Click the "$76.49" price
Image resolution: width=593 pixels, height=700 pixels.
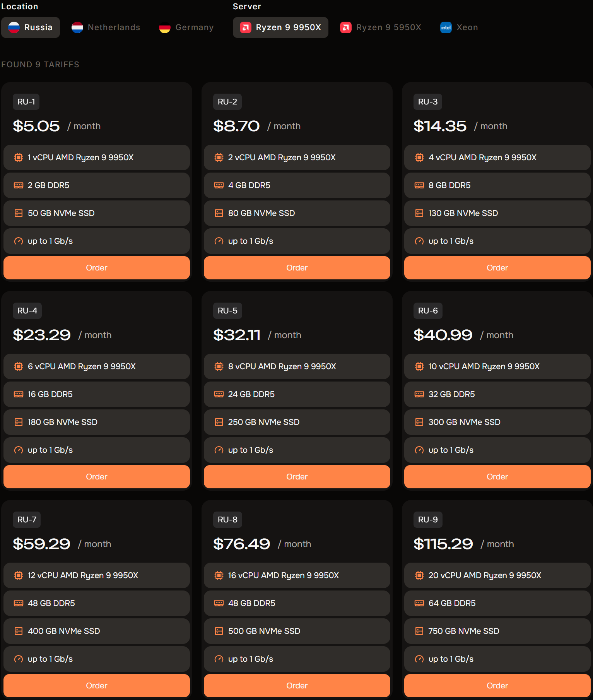242,544
